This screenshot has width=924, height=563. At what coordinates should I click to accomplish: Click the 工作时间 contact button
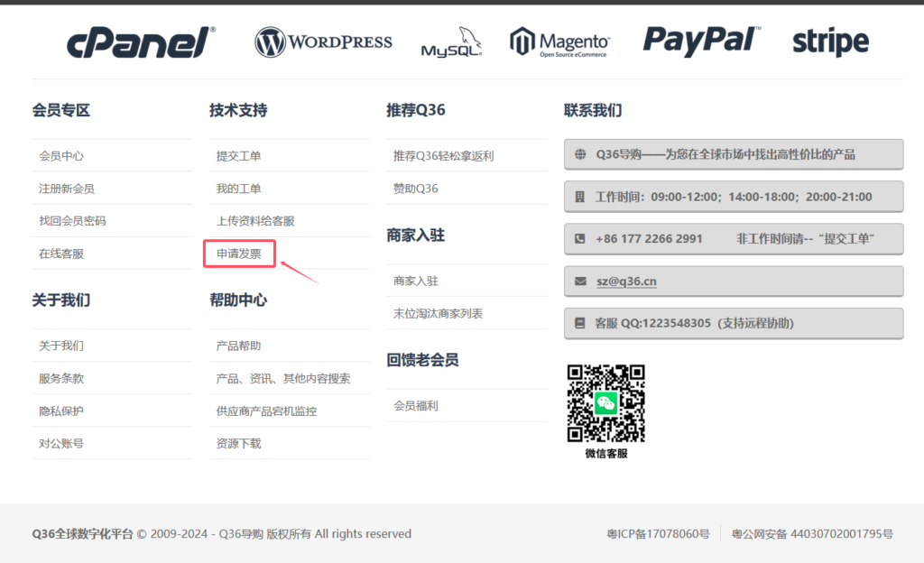[x=734, y=197]
